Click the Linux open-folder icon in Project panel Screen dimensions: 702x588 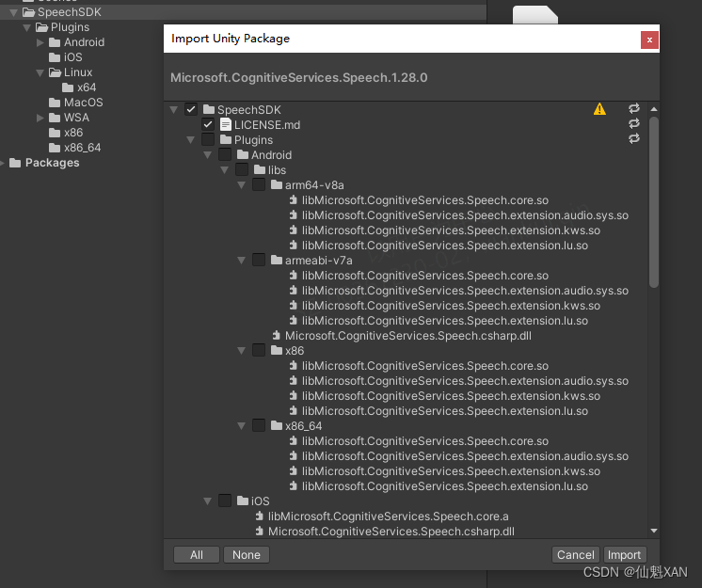pos(56,72)
